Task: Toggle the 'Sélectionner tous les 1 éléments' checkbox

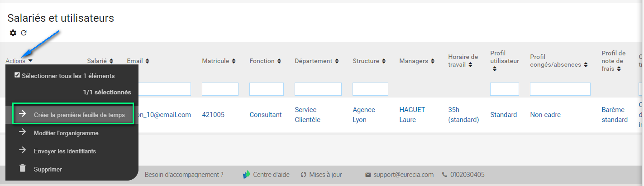Action: (x=17, y=75)
